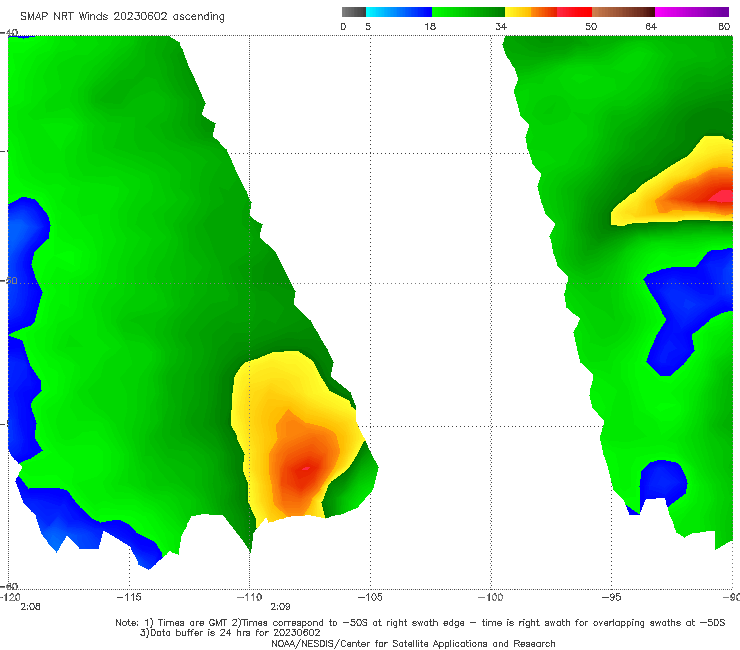Click the longitude label '-110'
Image resolution: width=740 pixels, height=650 pixels.
point(249,597)
